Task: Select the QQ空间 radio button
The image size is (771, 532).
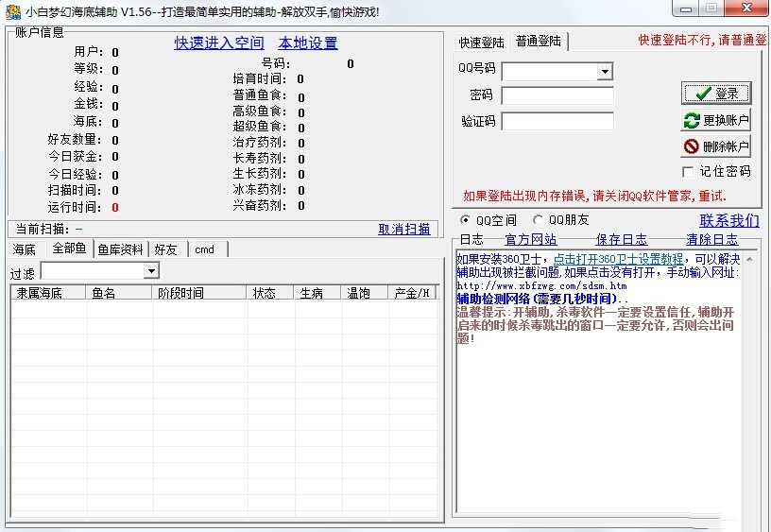Action: [465, 220]
